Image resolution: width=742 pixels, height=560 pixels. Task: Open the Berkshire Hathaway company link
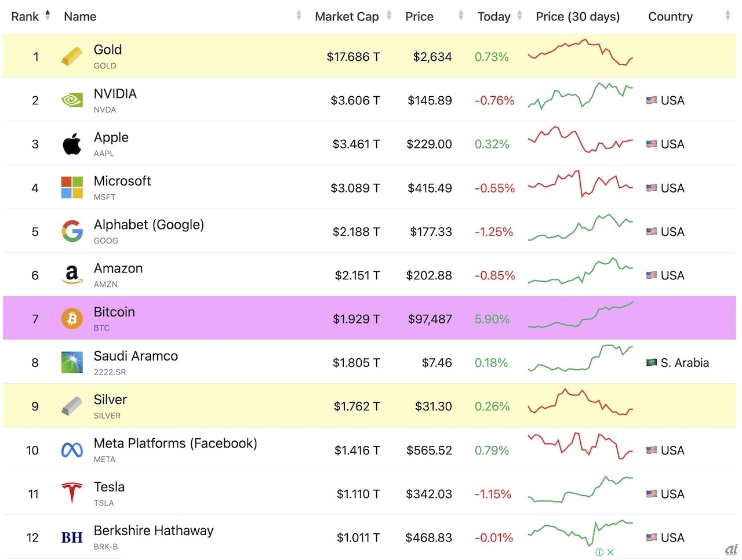pos(154,531)
